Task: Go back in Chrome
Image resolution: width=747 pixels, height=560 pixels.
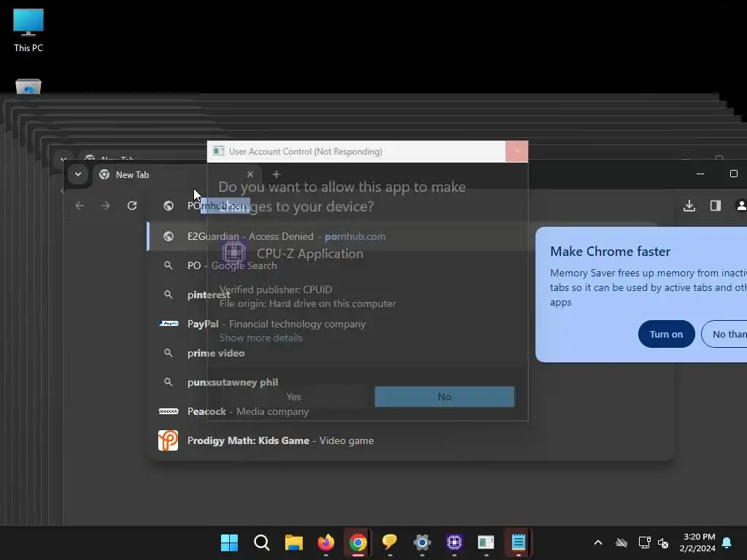Action: (80, 206)
